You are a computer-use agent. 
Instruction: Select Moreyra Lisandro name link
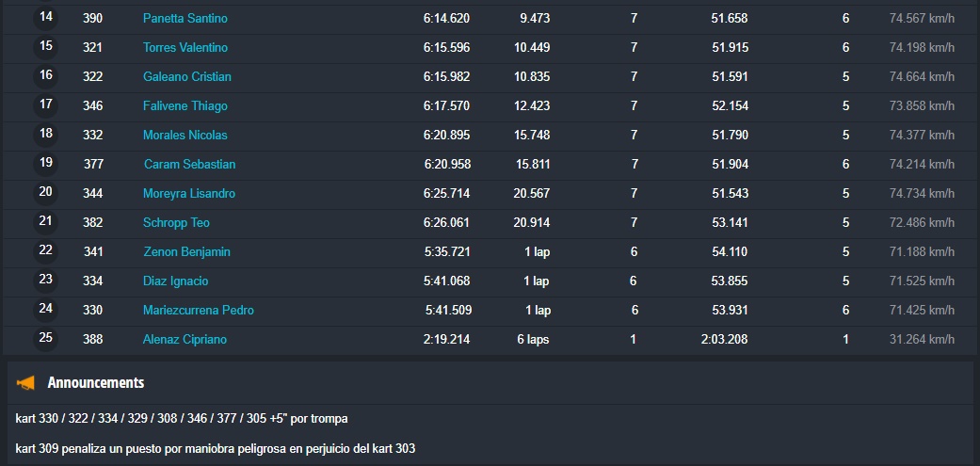click(188, 194)
